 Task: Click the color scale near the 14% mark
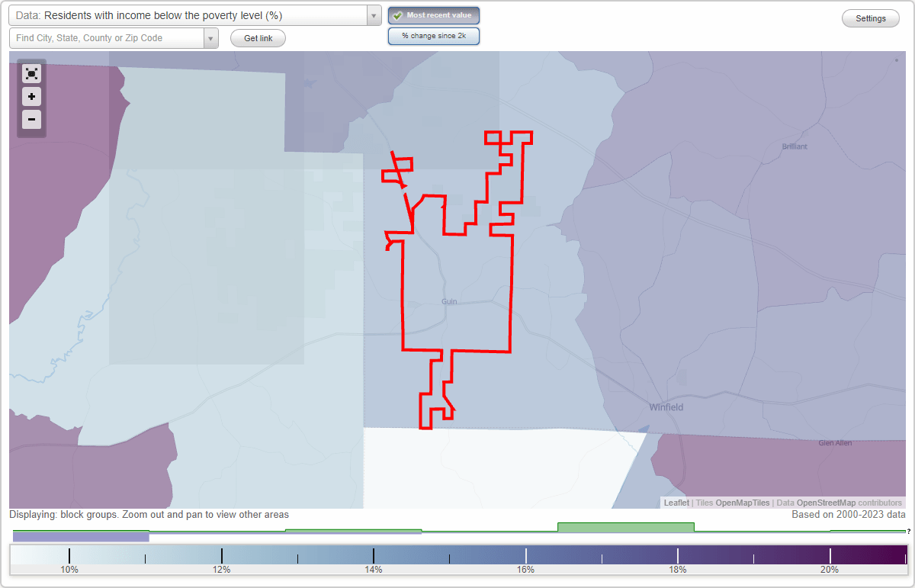[x=374, y=555]
